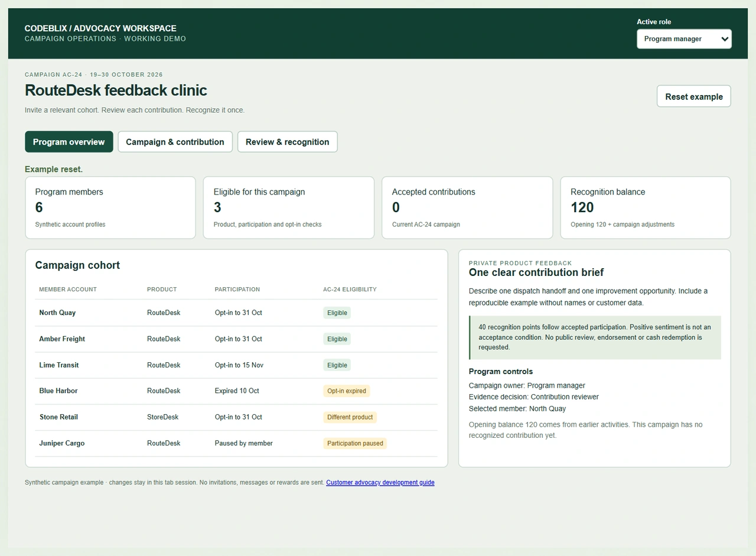Select the Amber Freight member account
The height and width of the screenshot is (556, 756).
[x=62, y=339]
